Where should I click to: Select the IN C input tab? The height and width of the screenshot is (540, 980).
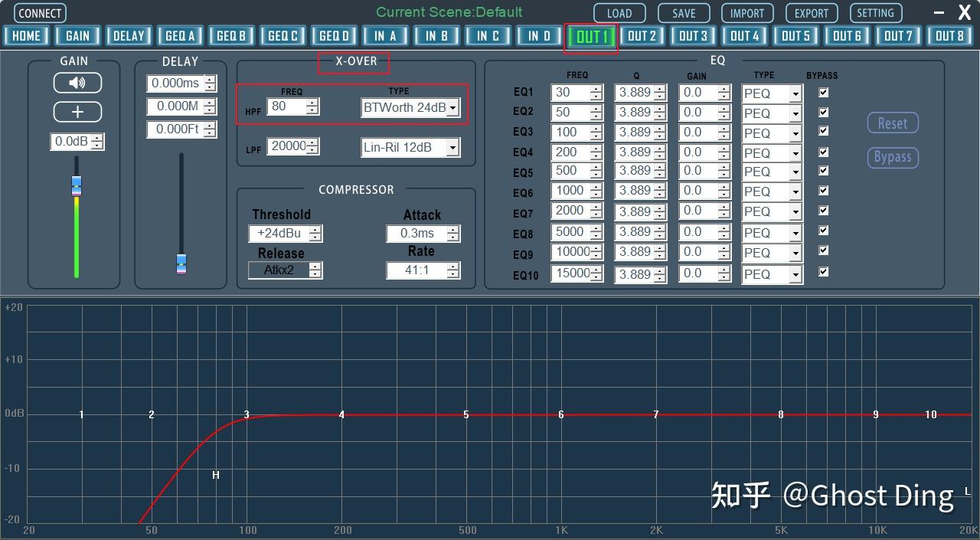pos(488,35)
